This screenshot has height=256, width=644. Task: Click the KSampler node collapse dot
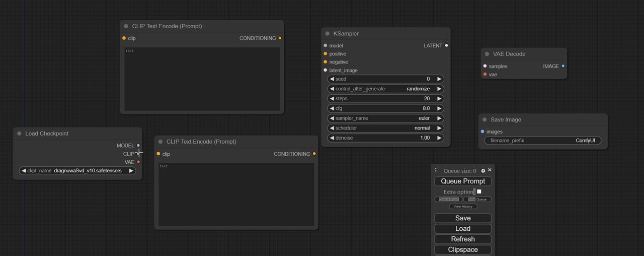pos(327,34)
